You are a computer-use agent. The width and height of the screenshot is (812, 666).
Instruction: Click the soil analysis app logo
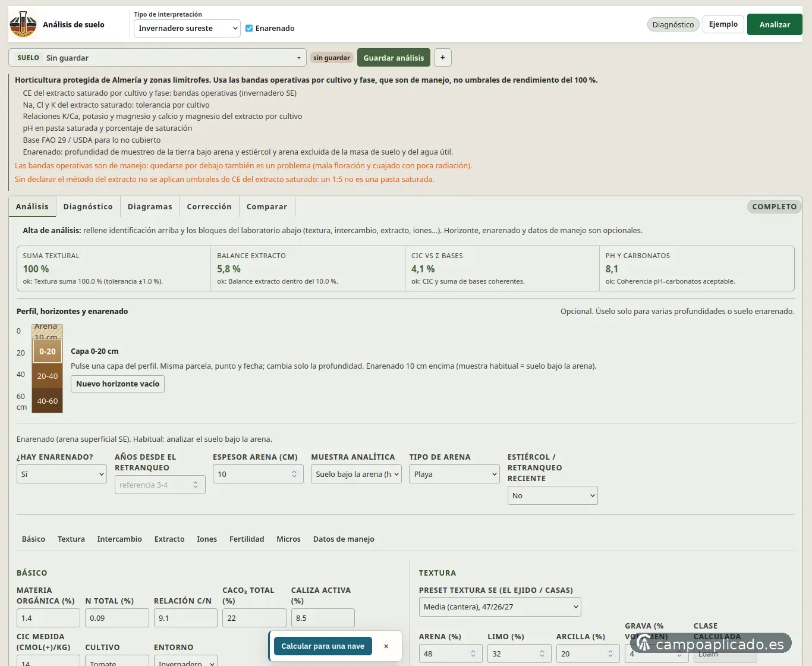tap(23, 24)
